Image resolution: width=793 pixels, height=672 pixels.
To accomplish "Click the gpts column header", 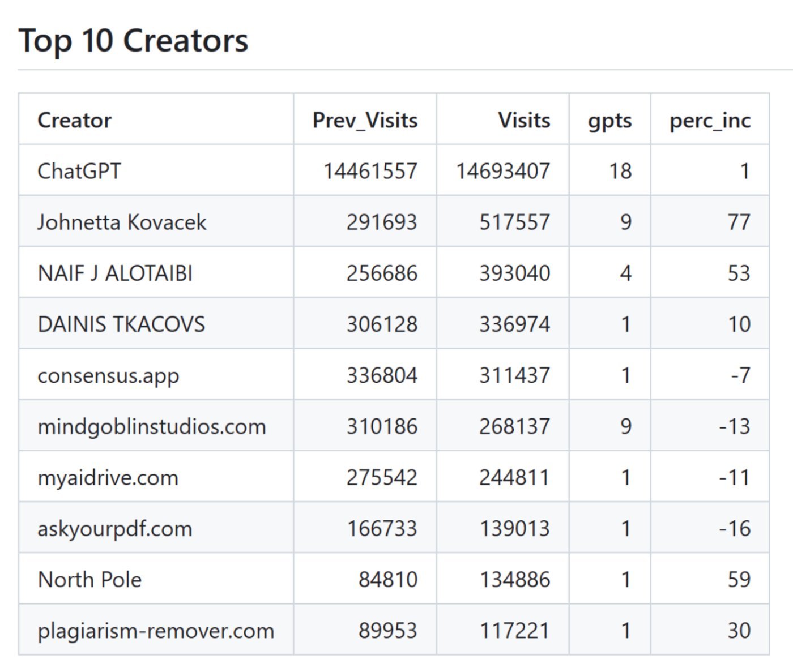I will [x=609, y=120].
